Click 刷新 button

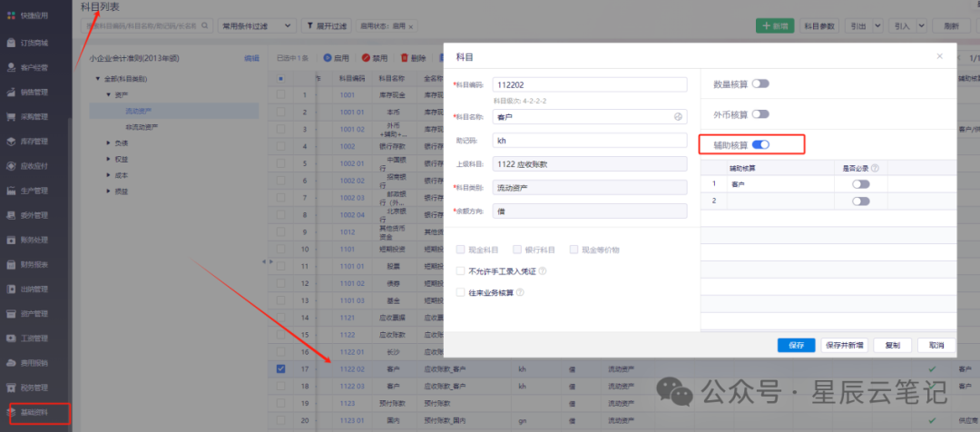pos(951,26)
